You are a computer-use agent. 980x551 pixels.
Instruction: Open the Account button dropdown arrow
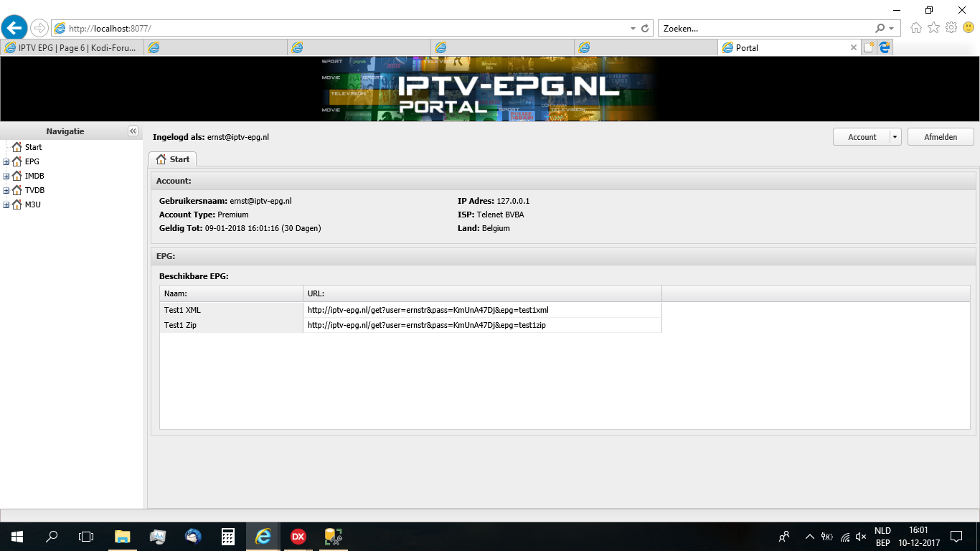tap(895, 137)
